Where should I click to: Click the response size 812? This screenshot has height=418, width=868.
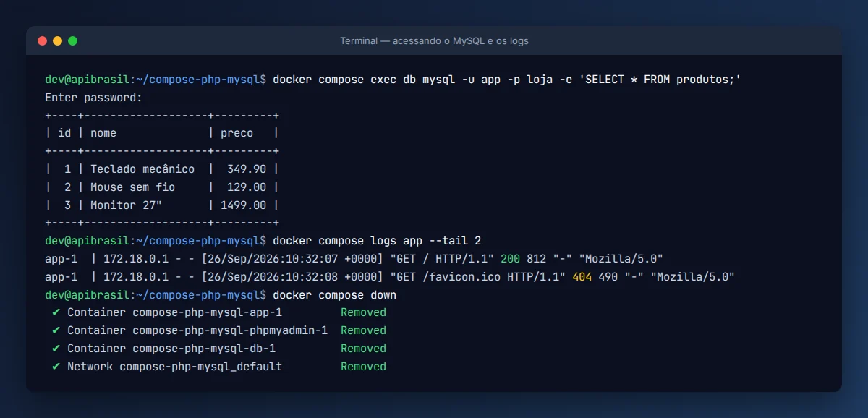(x=536, y=259)
